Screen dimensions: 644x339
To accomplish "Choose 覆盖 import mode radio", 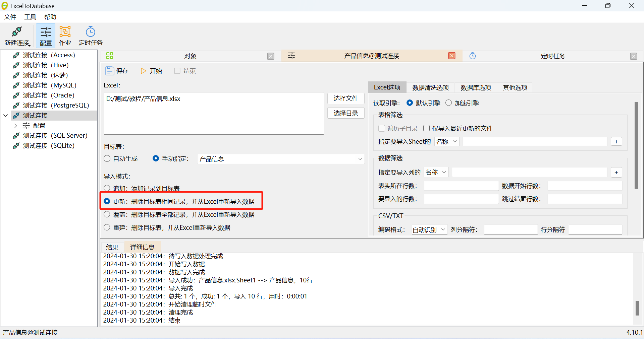I will pyautogui.click(x=107, y=214).
